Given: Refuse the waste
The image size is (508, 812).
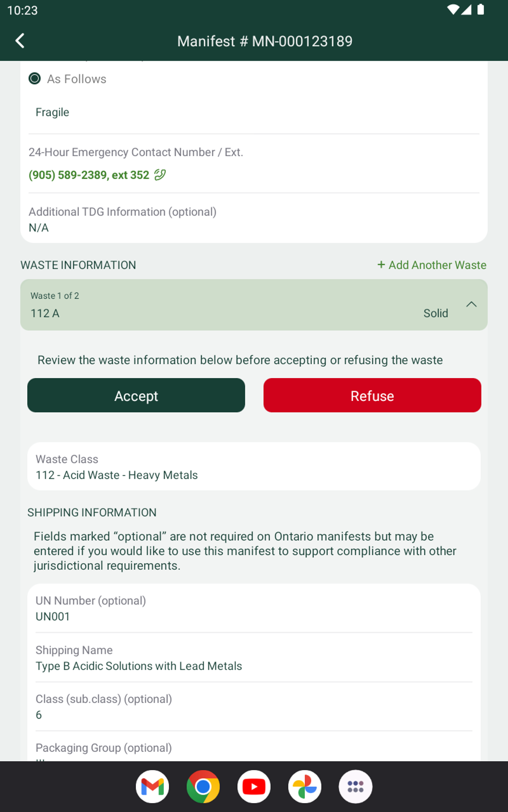Looking at the screenshot, I should click(372, 396).
